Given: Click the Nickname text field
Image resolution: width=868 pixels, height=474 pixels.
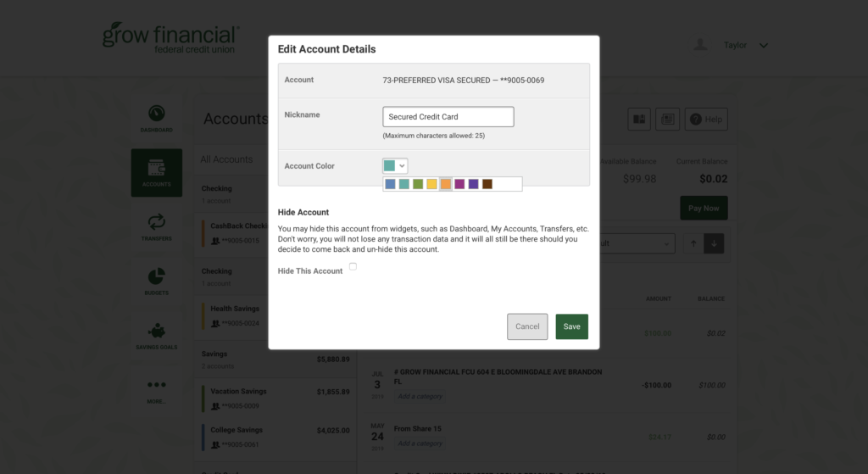Looking at the screenshot, I should coord(448,117).
